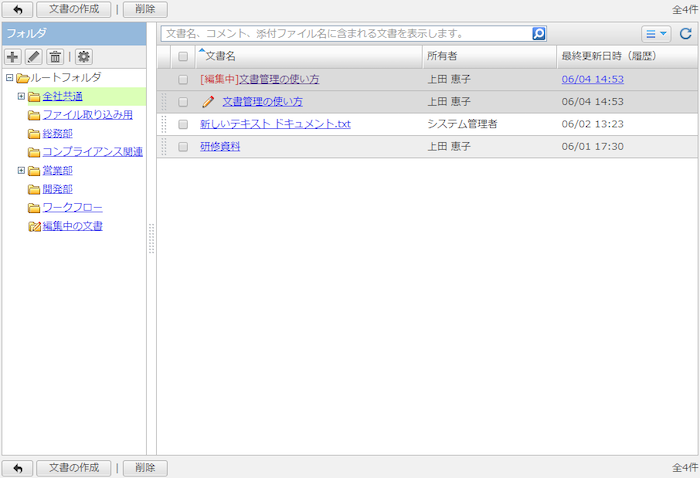This screenshot has width=700, height=478.
Task: Click the edit folder pencil icon
Action: coord(33,57)
